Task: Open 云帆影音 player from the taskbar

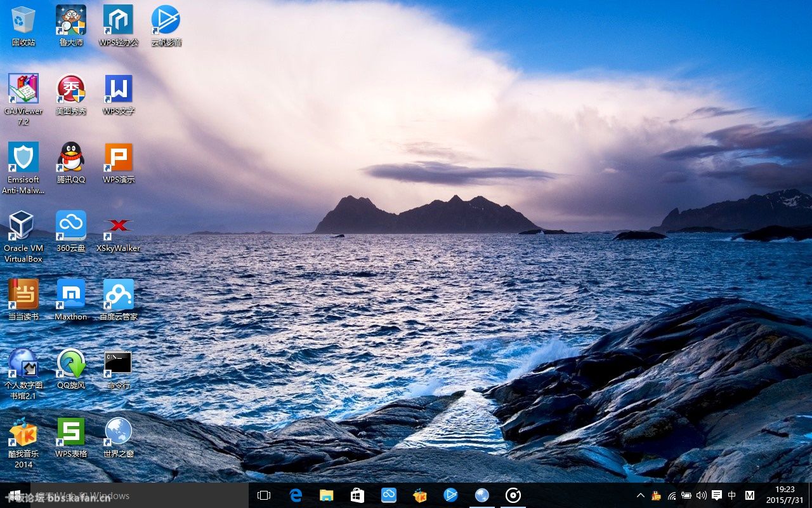Action: coord(450,495)
